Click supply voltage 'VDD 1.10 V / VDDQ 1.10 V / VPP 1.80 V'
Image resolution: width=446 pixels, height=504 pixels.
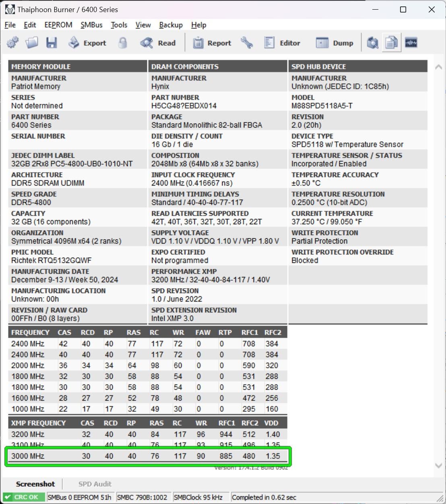click(215, 241)
